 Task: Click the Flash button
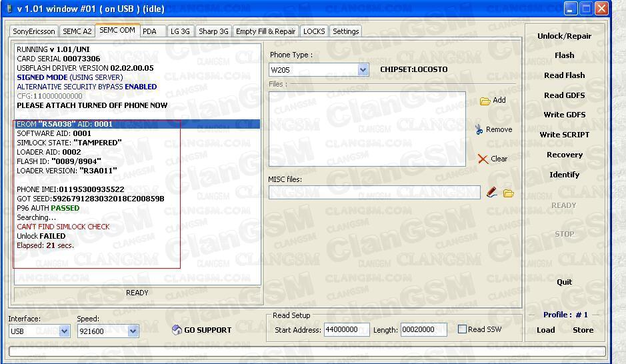pos(564,55)
